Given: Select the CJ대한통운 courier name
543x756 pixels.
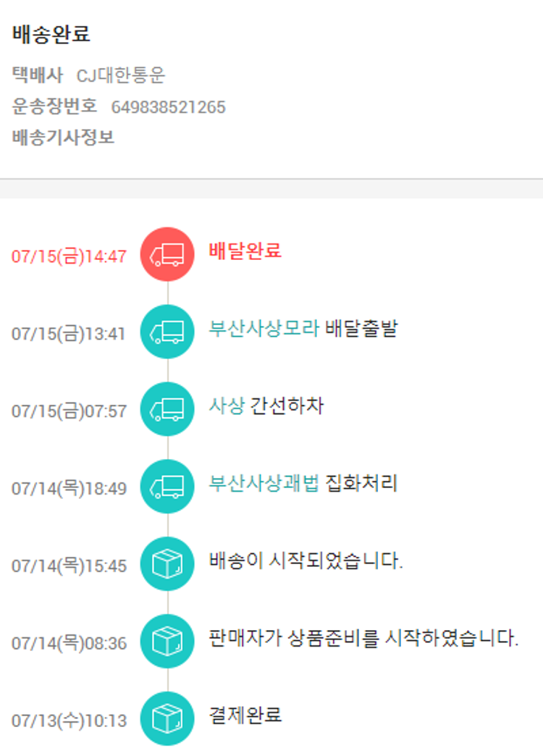Looking at the screenshot, I should (121, 75).
